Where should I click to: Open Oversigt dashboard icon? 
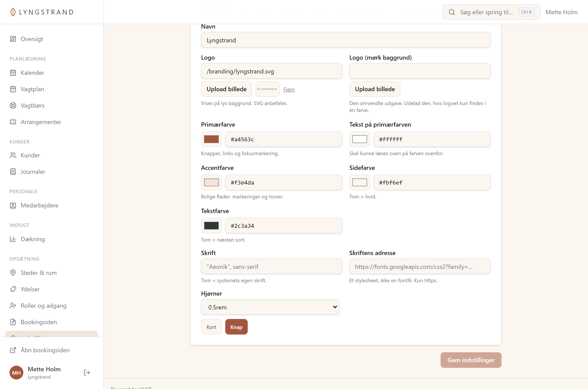13,39
